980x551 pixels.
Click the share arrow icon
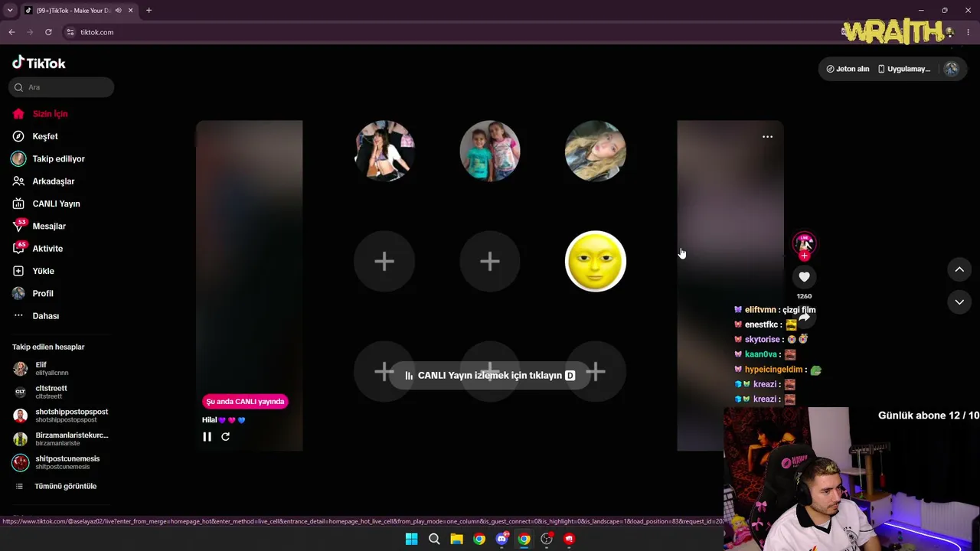pyautogui.click(x=804, y=317)
